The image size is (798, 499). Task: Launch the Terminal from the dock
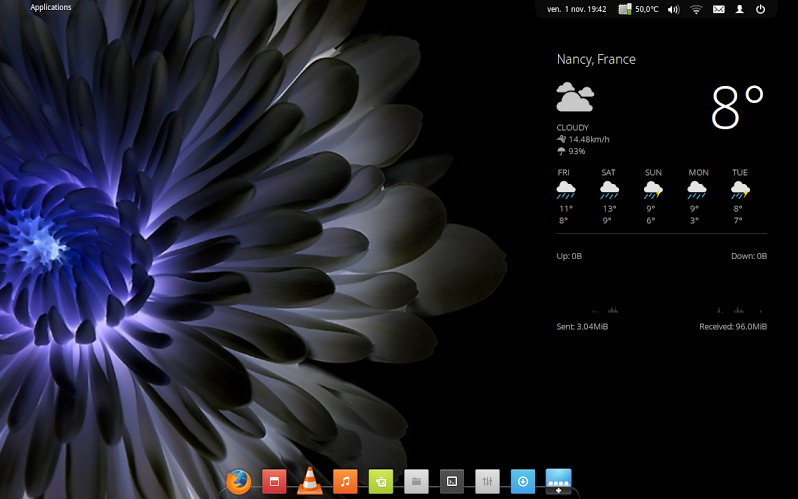tap(452, 481)
